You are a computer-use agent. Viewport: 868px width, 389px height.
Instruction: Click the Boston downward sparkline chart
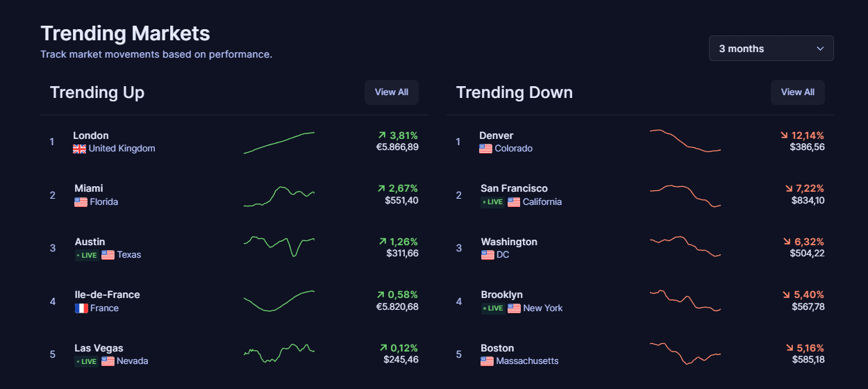685,354
